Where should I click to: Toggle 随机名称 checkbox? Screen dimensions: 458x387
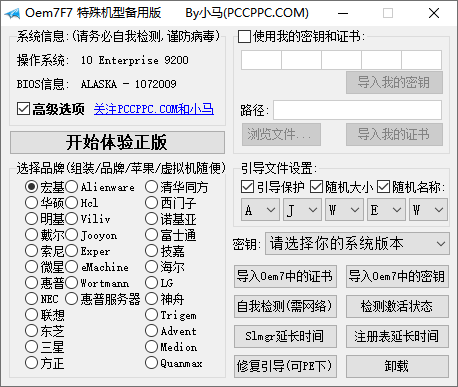[383, 187]
